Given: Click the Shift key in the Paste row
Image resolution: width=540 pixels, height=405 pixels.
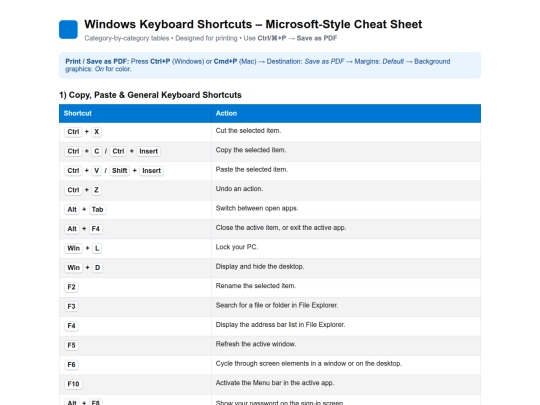Looking at the screenshot, I should pyautogui.click(x=120, y=170).
